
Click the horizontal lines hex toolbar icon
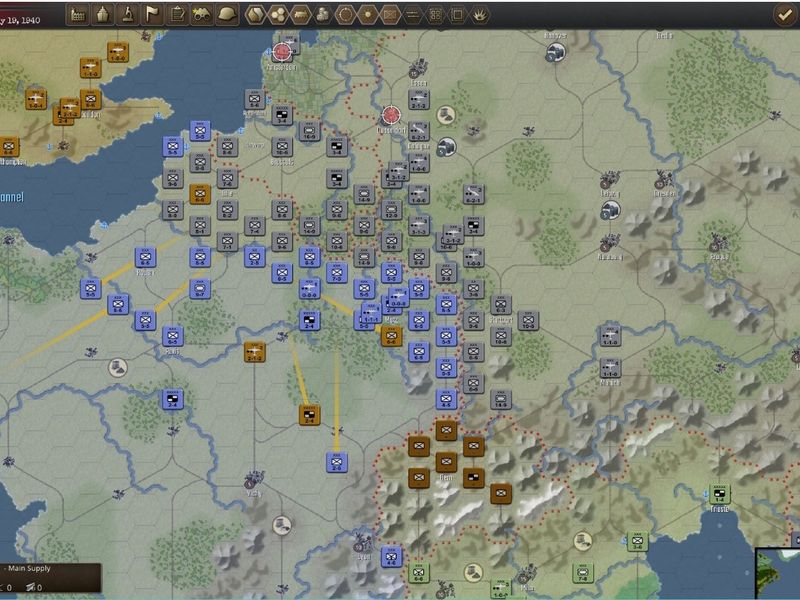[x=412, y=15]
